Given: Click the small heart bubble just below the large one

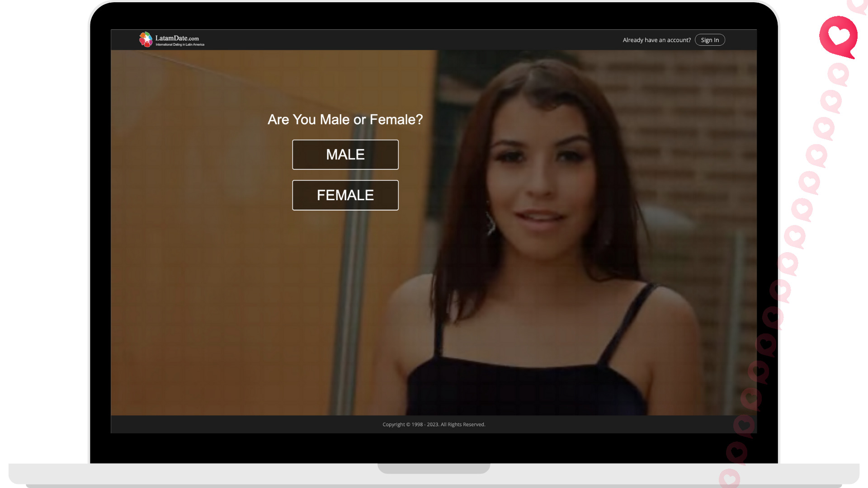Looking at the screenshot, I should click(839, 74).
